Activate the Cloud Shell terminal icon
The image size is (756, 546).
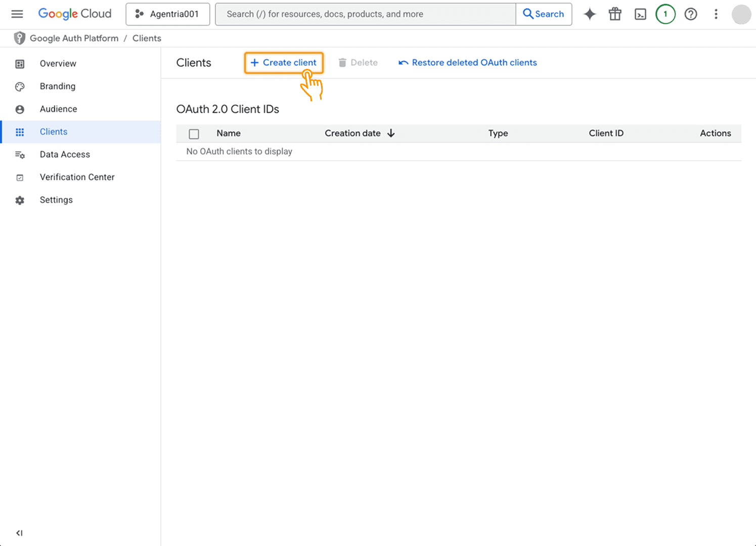[x=640, y=14]
